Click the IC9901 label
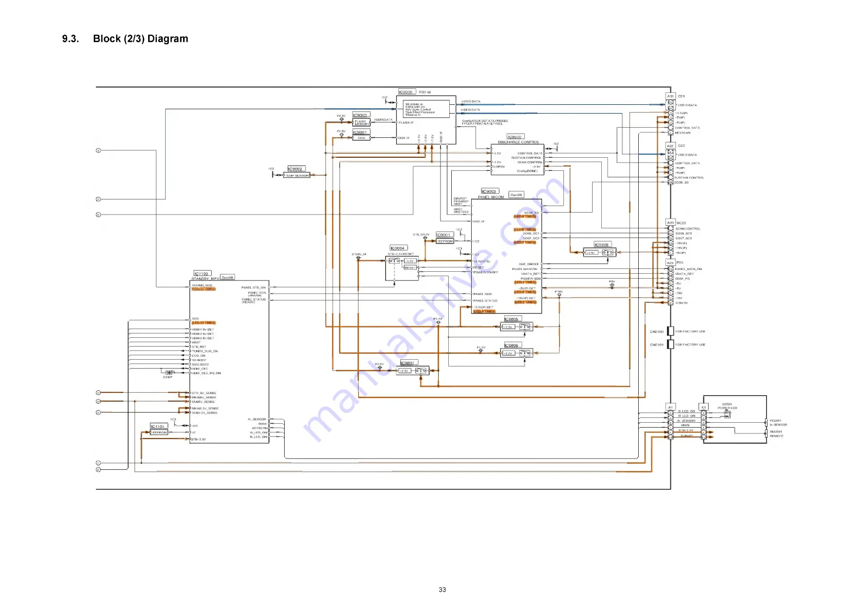868x613 pixels. tap(361, 132)
